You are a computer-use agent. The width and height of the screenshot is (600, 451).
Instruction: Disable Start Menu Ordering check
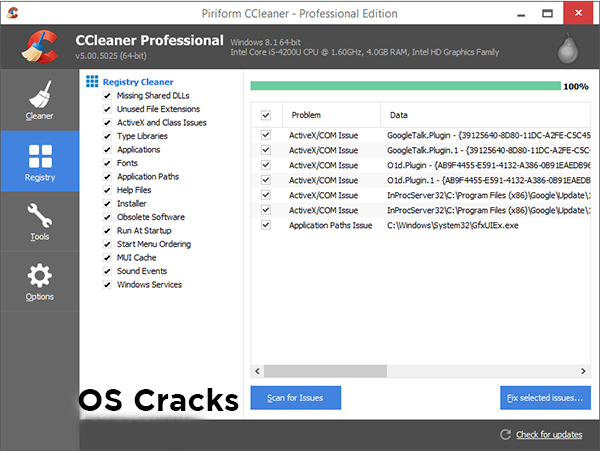click(107, 244)
